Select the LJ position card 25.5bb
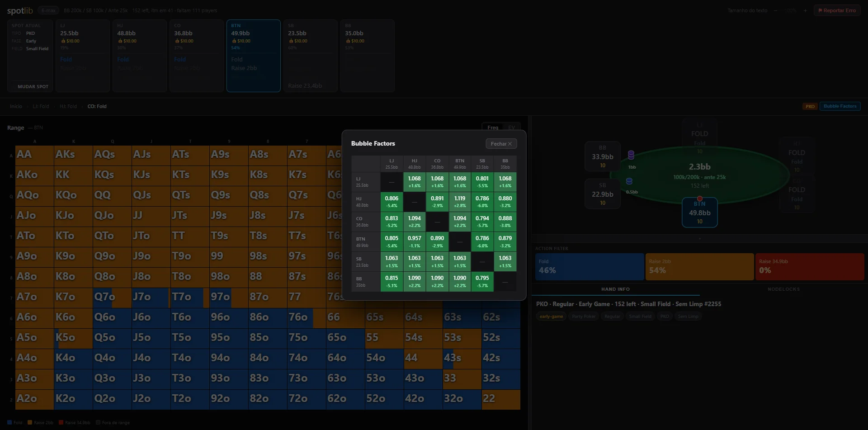The image size is (868, 430). coord(83,56)
